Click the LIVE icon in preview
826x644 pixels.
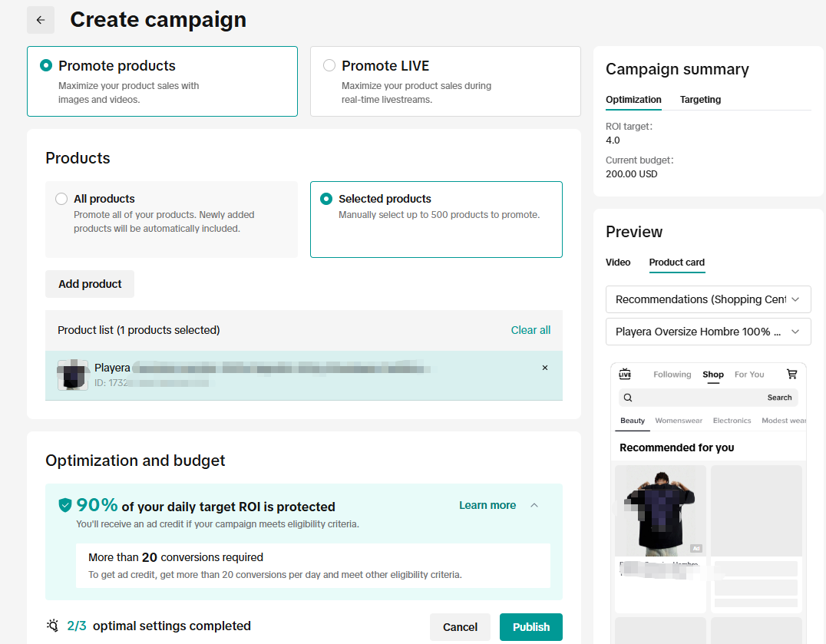coord(625,374)
